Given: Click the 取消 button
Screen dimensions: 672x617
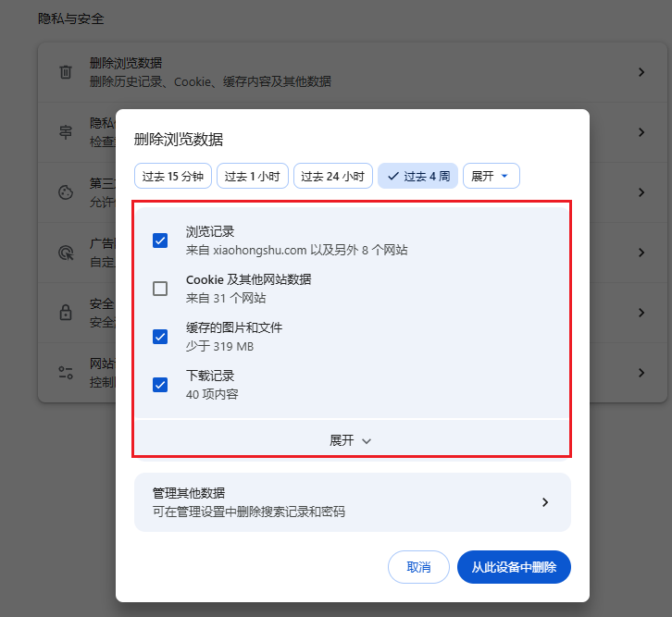Looking at the screenshot, I should pyautogui.click(x=418, y=567).
